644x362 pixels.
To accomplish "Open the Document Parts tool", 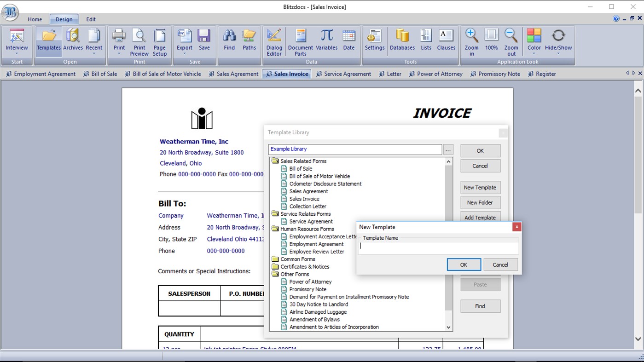I will [x=300, y=41].
